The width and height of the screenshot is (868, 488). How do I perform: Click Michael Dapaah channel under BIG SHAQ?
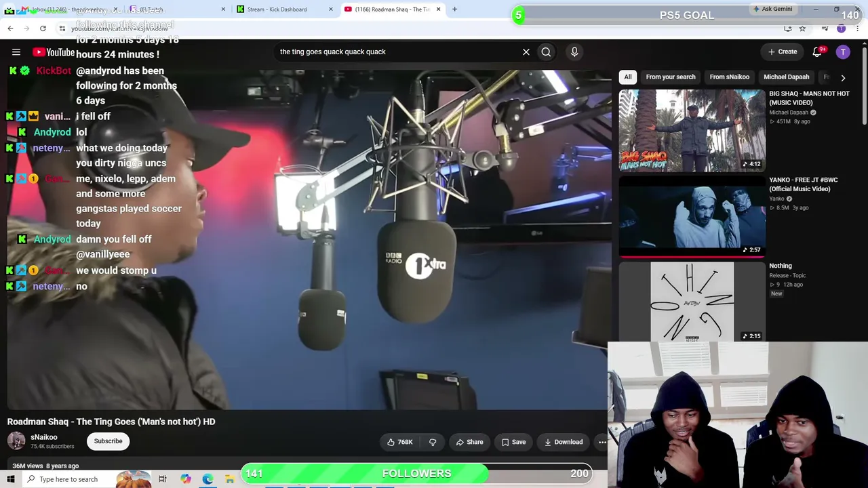789,113
